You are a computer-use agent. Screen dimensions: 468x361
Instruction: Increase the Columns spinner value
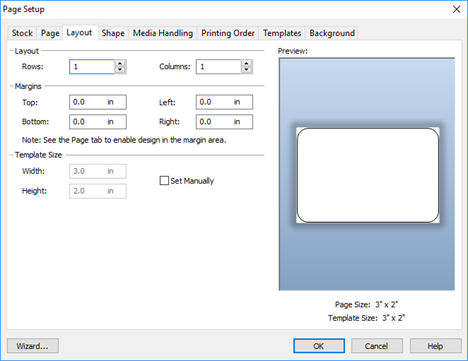pyautogui.click(x=247, y=63)
